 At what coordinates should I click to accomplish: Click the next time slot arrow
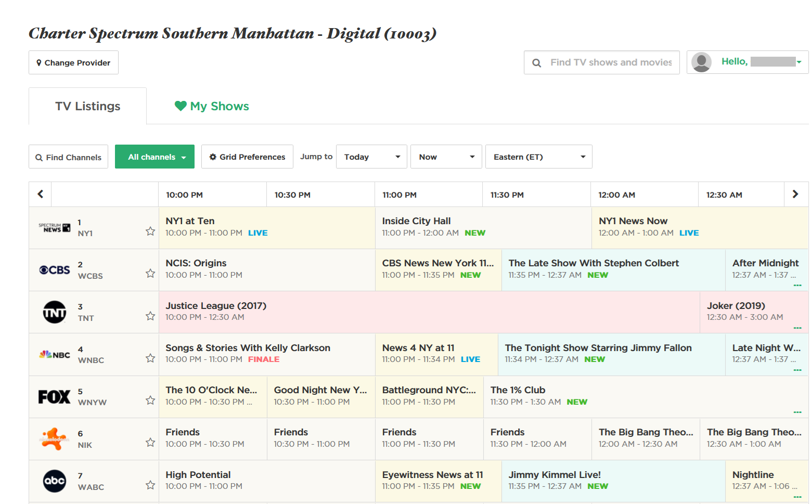[795, 194]
